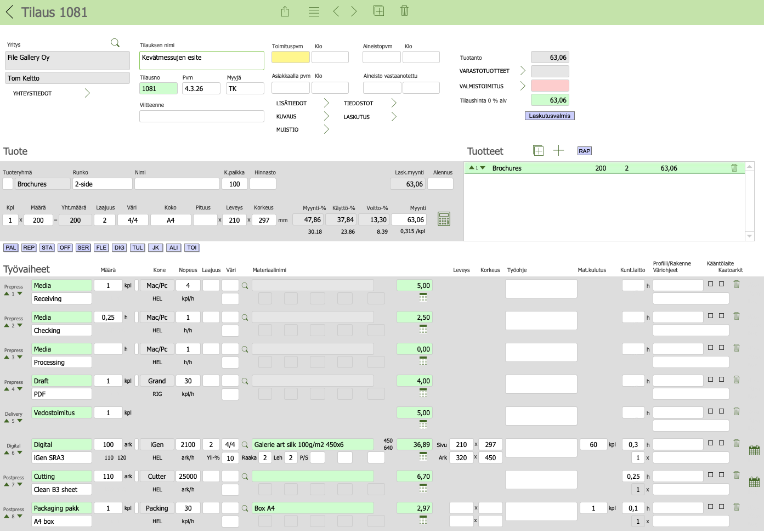Add new product with plus icon

pyautogui.click(x=558, y=151)
